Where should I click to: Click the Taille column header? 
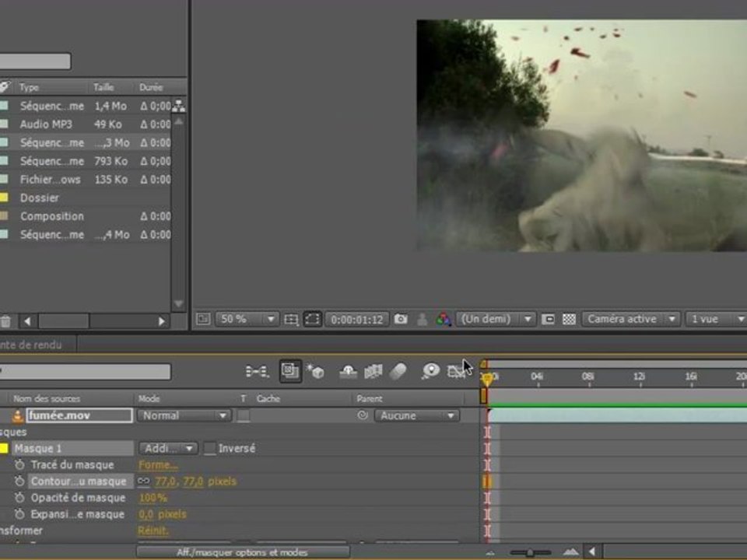(x=103, y=88)
